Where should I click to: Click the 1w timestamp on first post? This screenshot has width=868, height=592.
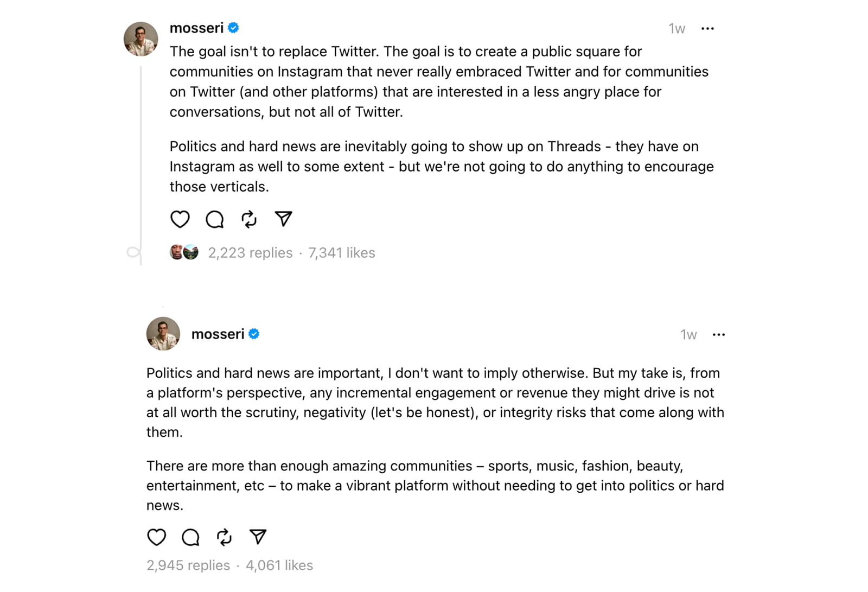676,29
